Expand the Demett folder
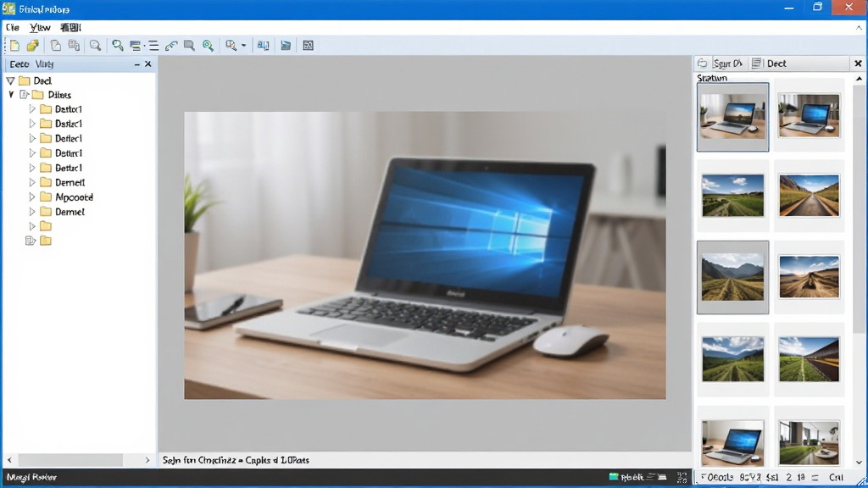 [x=32, y=182]
